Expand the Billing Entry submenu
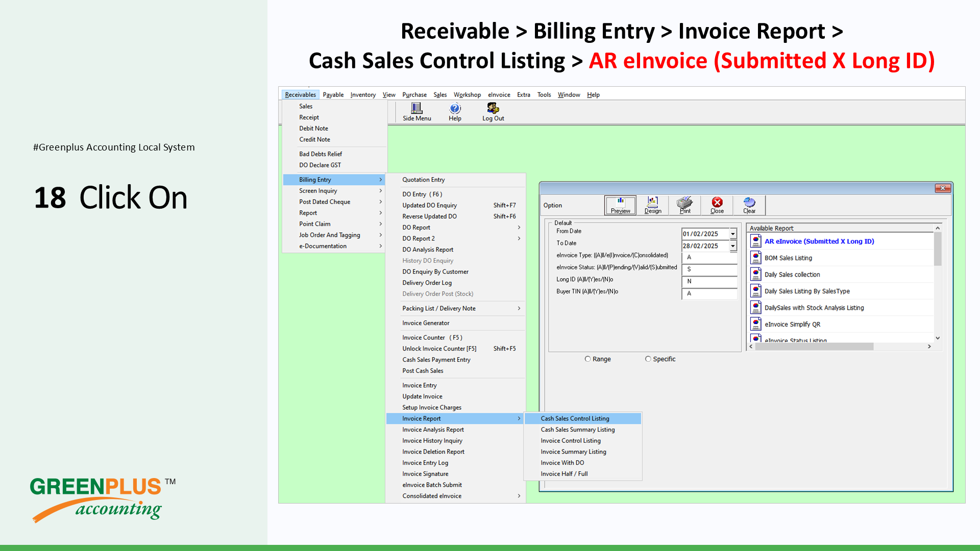This screenshot has height=551, width=980. pyautogui.click(x=334, y=180)
